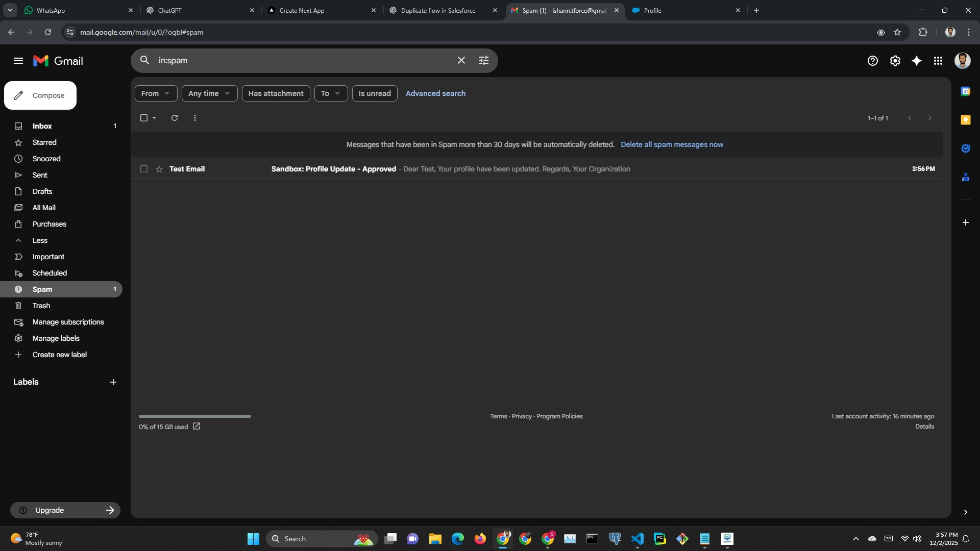Viewport: 980px width, 551px height.
Task: Star the Test Email message
Action: coord(159,169)
